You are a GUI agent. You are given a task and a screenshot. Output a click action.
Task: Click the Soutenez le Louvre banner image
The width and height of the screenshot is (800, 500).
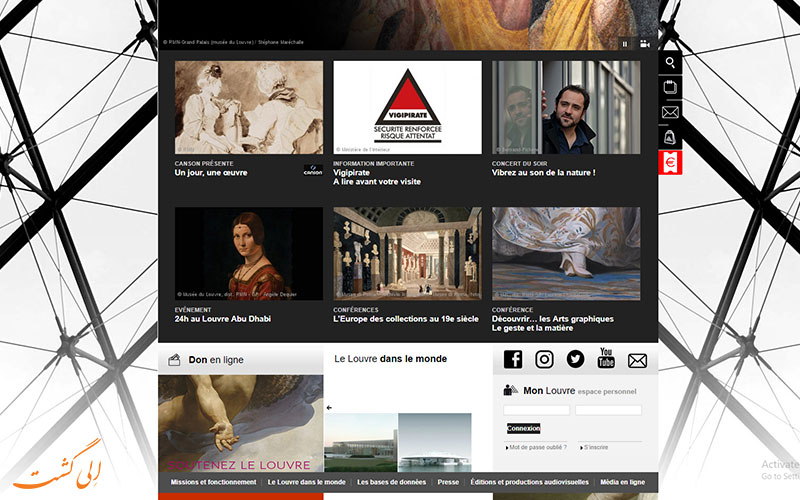tap(240, 423)
